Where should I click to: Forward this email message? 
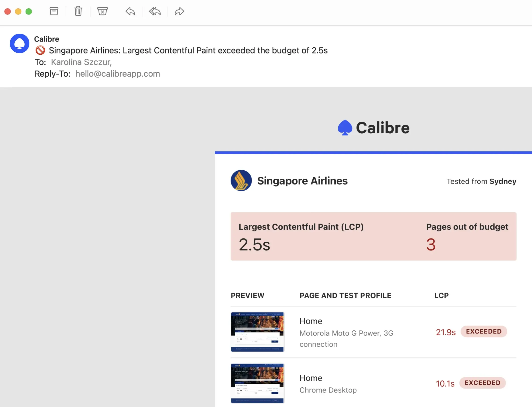179,11
